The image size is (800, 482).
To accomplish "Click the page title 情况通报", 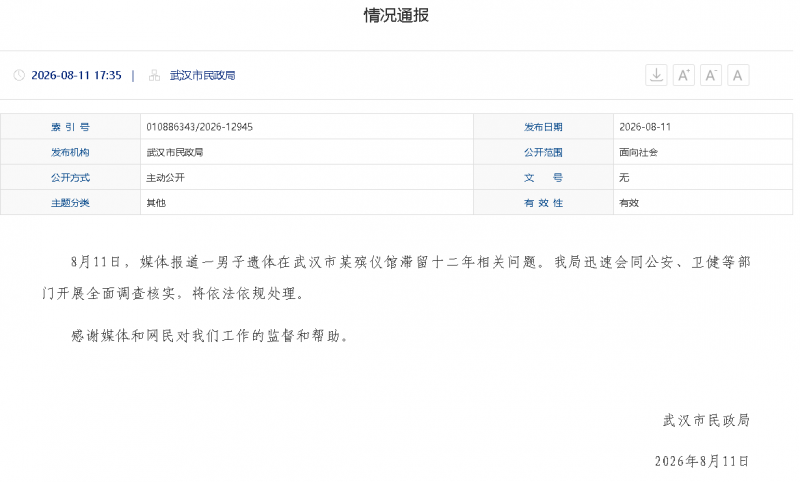I will (396, 15).
